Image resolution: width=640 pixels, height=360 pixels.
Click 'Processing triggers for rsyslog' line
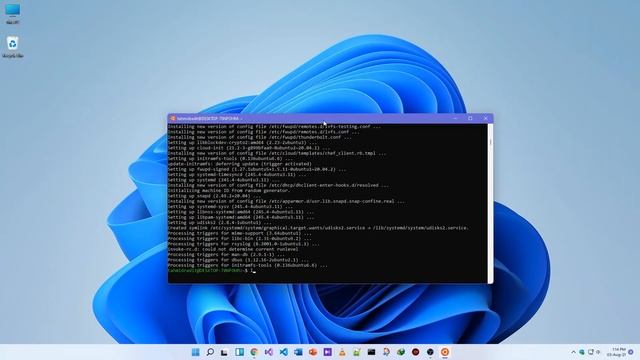[x=244, y=244]
